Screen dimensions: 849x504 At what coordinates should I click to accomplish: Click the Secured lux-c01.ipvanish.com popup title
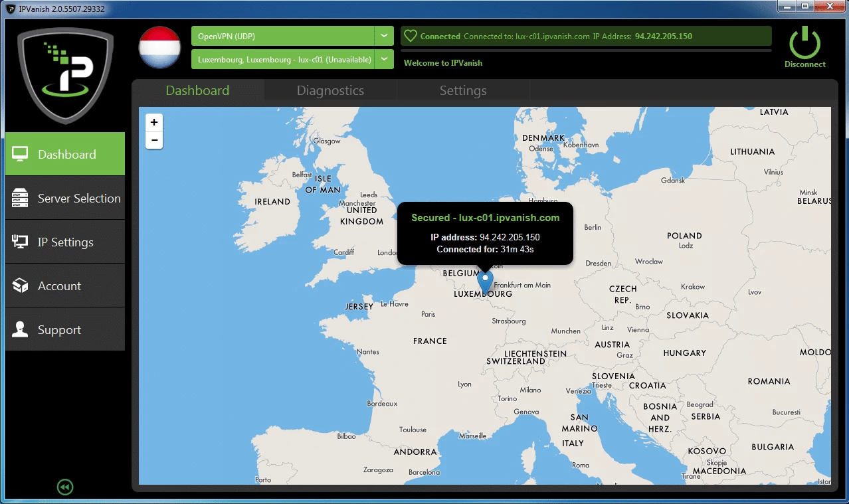tap(485, 218)
